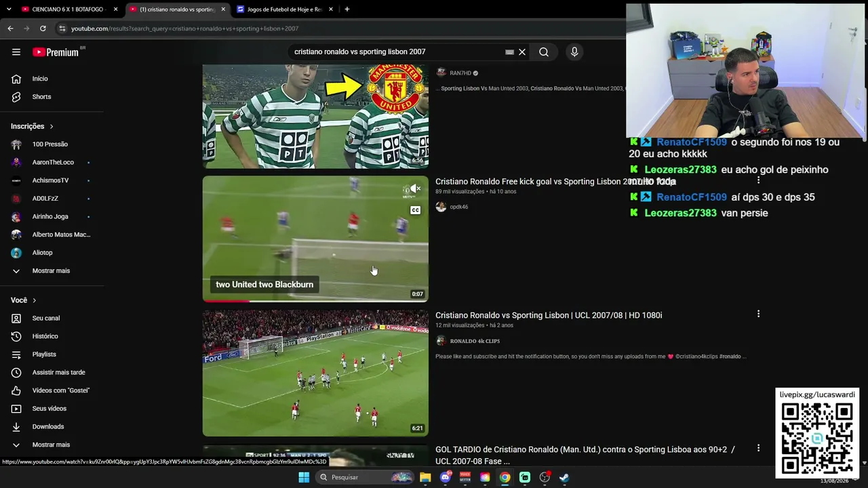Close the CIENCIANO 6 X 1 BOTAFOGO tab

pyautogui.click(x=116, y=9)
